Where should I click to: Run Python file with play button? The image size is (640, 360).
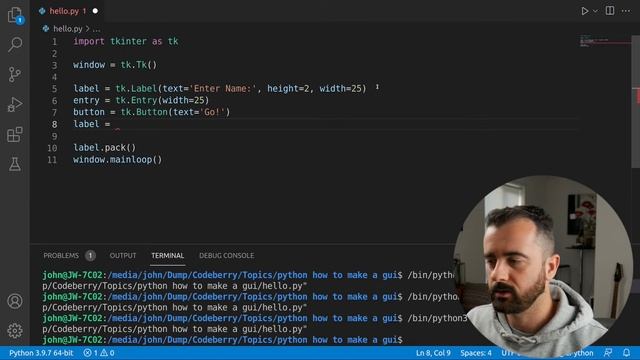coord(584,11)
